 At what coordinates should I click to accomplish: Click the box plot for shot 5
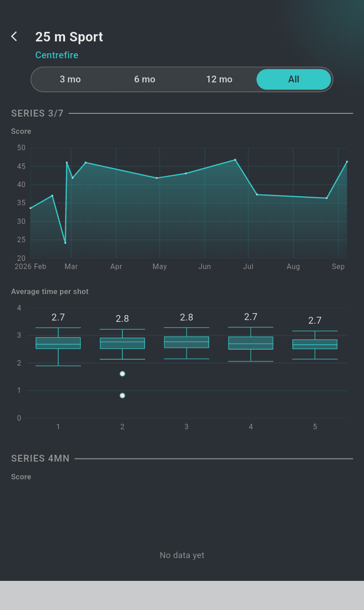[315, 344]
